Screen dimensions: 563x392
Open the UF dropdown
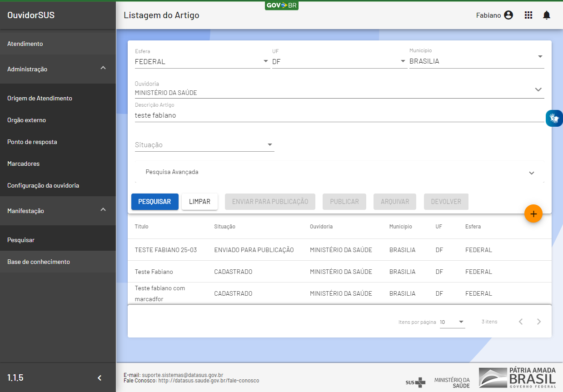click(x=339, y=61)
